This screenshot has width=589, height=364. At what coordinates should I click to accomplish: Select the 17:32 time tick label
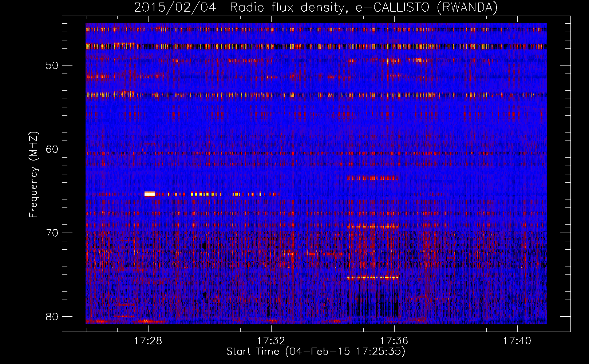click(x=271, y=341)
